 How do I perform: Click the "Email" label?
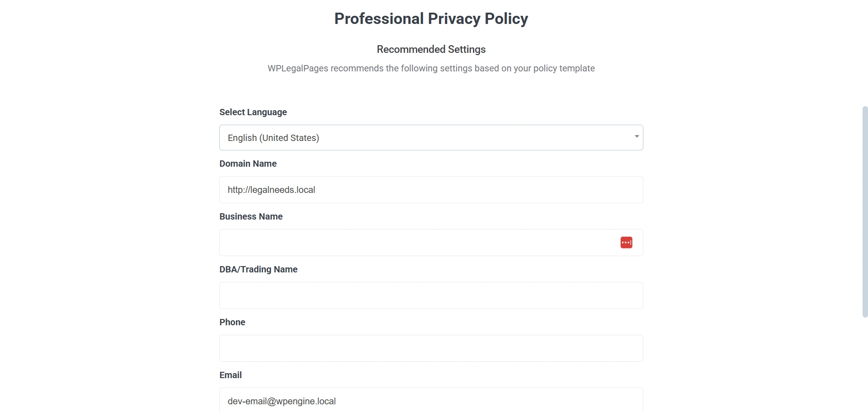point(231,375)
